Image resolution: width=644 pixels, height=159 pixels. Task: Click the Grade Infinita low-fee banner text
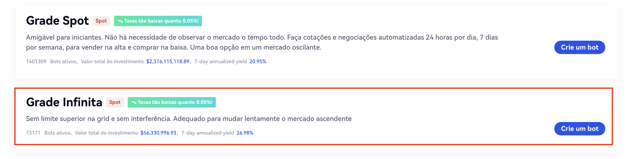pyautogui.click(x=175, y=102)
